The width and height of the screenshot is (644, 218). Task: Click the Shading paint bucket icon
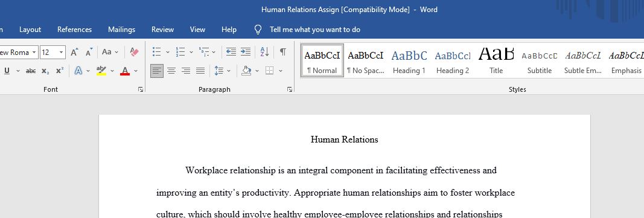click(x=246, y=71)
